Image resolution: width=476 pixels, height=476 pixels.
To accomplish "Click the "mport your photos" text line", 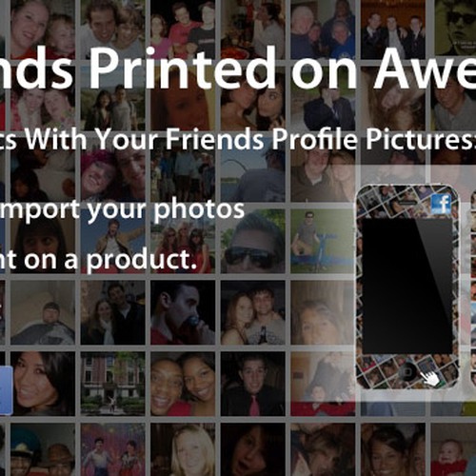I will click(x=122, y=209).
